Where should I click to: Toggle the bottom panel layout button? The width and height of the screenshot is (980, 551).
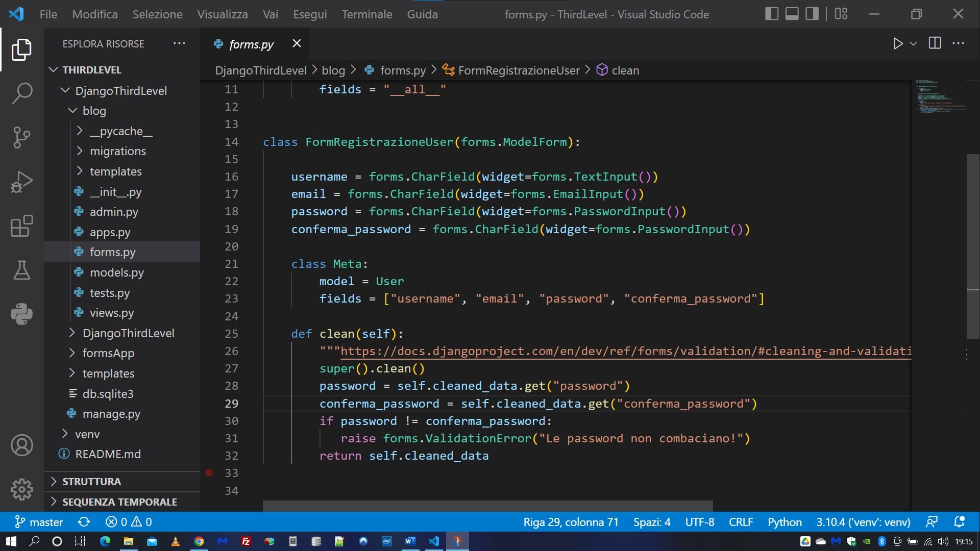click(x=792, y=14)
